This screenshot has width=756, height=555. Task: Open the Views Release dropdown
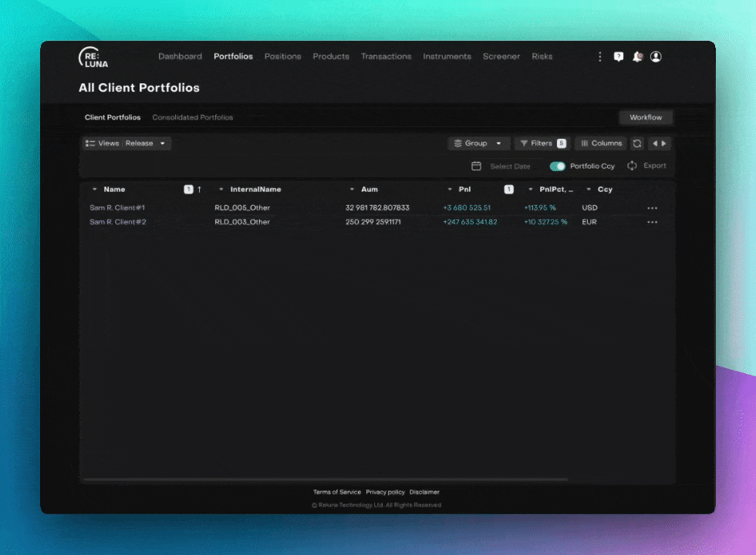click(x=127, y=143)
